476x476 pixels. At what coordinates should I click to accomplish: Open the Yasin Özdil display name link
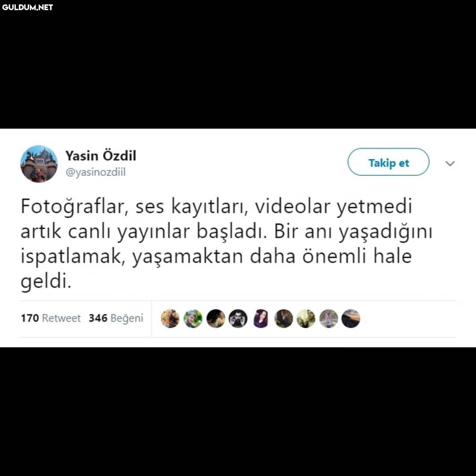click(x=101, y=156)
